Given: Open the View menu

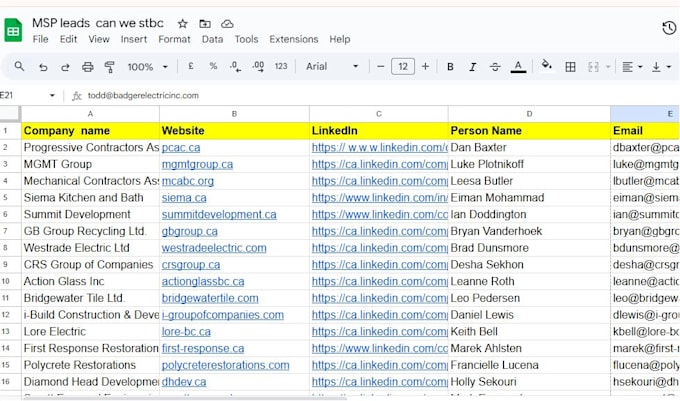Looking at the screenshot, I should tap(99, 39).
